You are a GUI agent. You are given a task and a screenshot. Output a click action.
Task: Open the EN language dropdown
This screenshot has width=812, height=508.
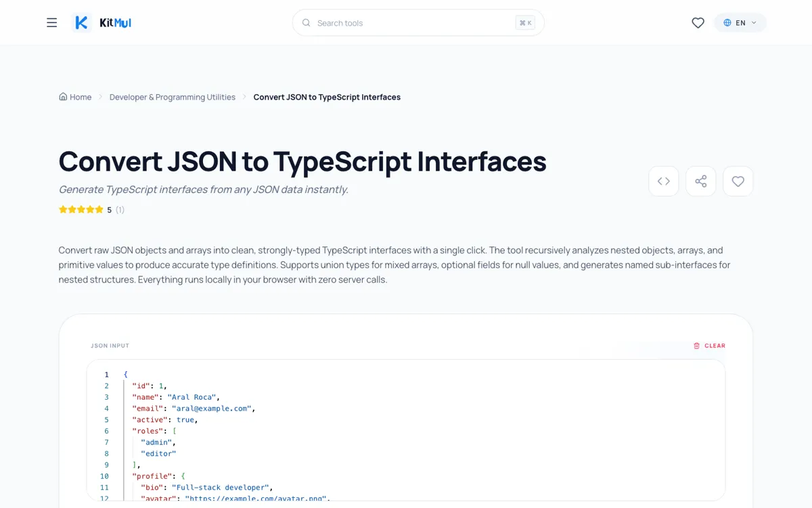click(x=740, y=22)
